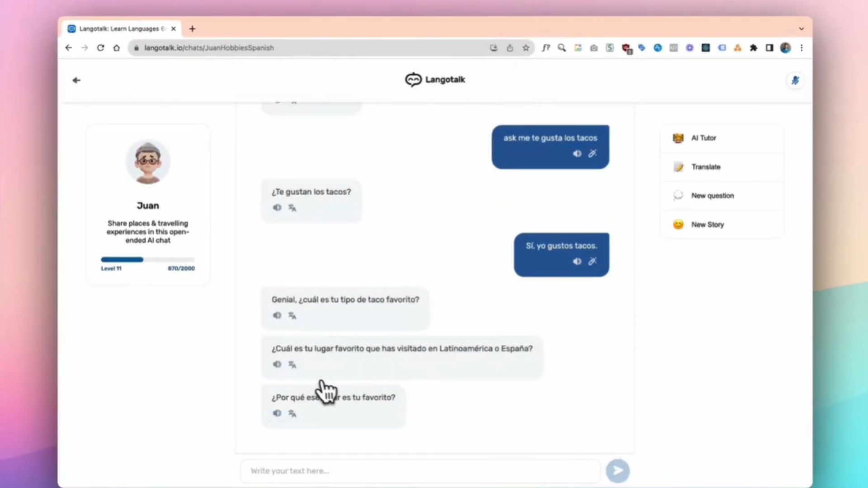Image resolution: width=868 pixels, height=488 pixels.
Task: Click the 'Write your text here...' input field
Action: point(420,471)
